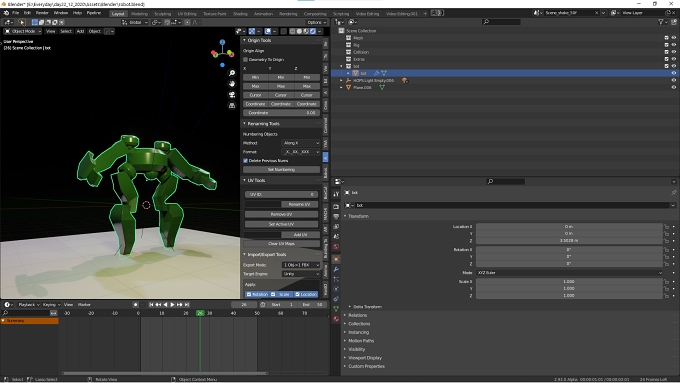Click the Clear UV Maps button
680x383 pixels.
(281, 244)
